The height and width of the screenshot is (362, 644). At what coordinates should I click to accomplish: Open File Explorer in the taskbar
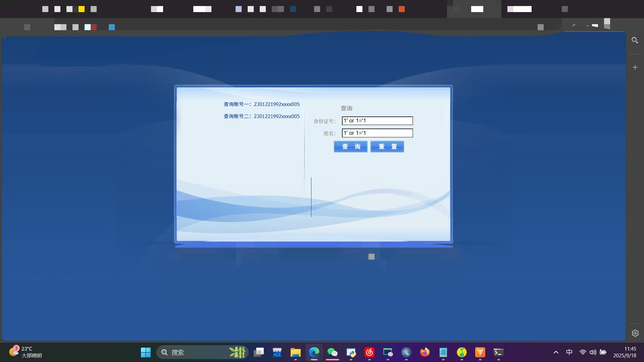coord(295,352)
